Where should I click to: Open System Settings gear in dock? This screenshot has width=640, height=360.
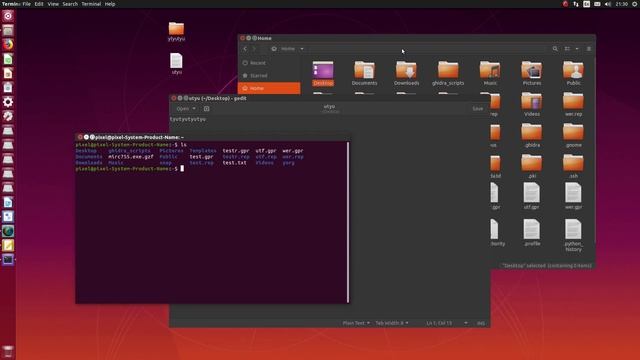click(x=8, y=102)
